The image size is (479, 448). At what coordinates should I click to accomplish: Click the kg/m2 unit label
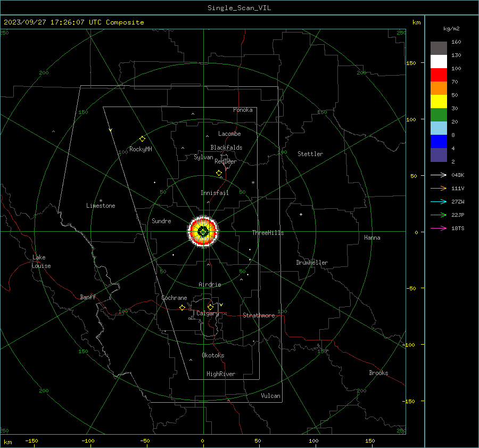pyautogui.click(x=451, y=29)
